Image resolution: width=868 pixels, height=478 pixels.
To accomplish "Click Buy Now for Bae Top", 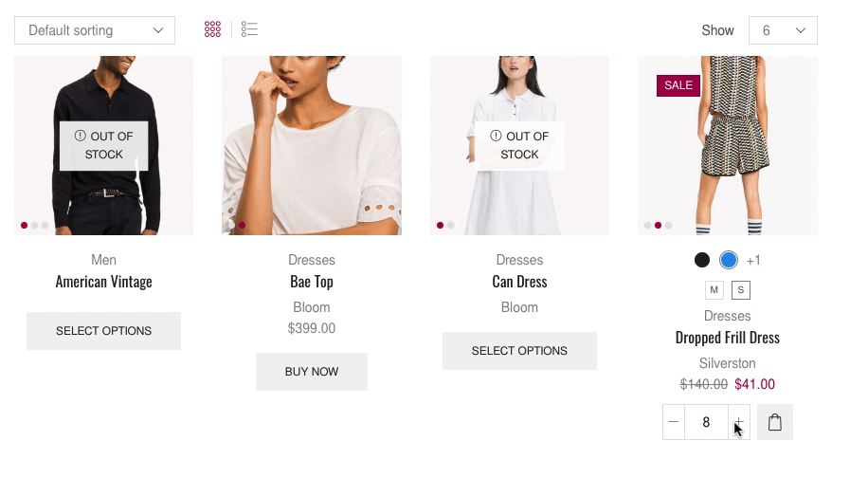I will click(x=312, y=372).
